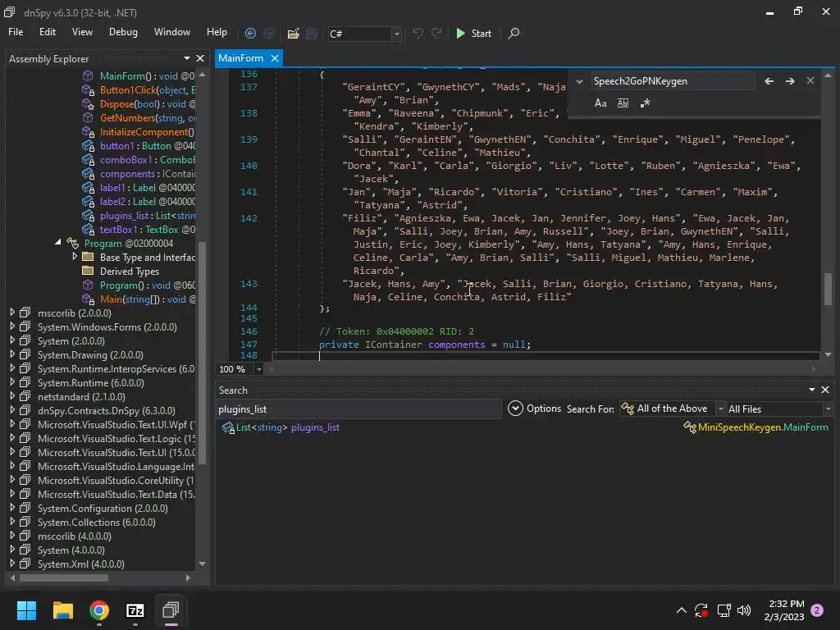Click the Undo toolbar icon

(418, 33)
